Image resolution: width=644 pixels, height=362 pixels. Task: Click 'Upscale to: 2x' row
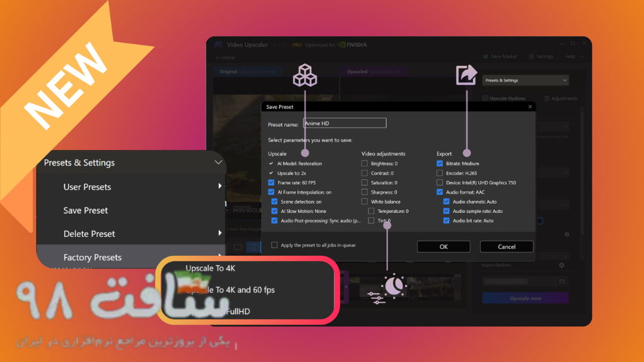click(287, 173)
